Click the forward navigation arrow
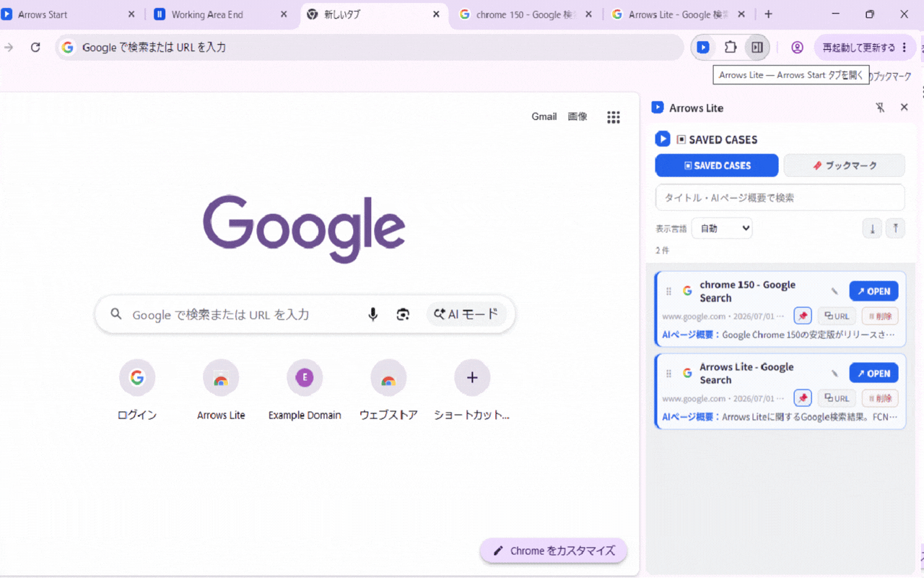924x578 pixels. (9, 47)
